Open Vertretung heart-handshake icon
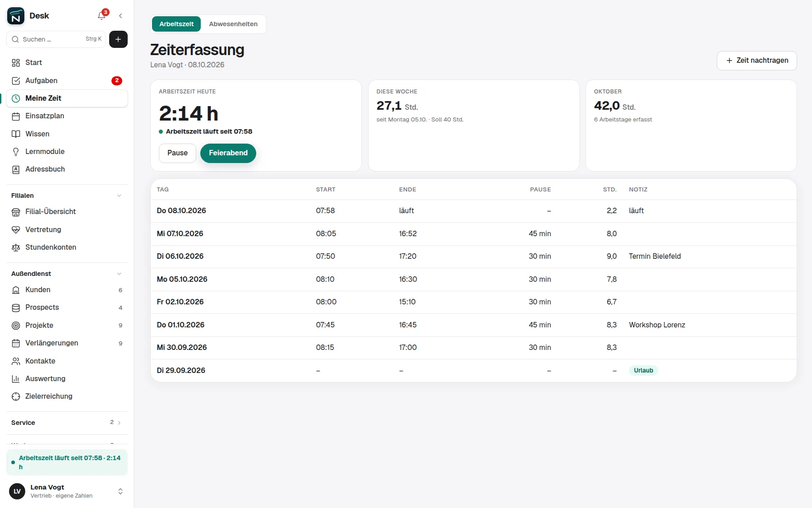This screenshot has height=508, width=812. point(16,230)
